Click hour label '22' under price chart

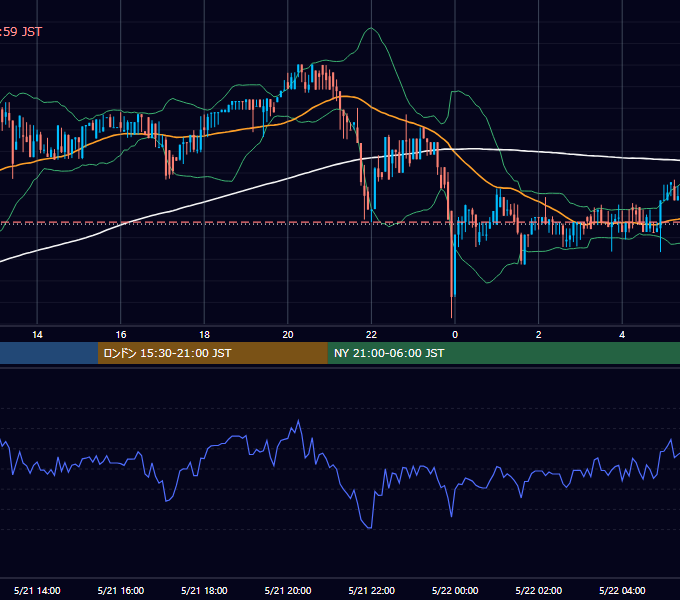[371, 335]
